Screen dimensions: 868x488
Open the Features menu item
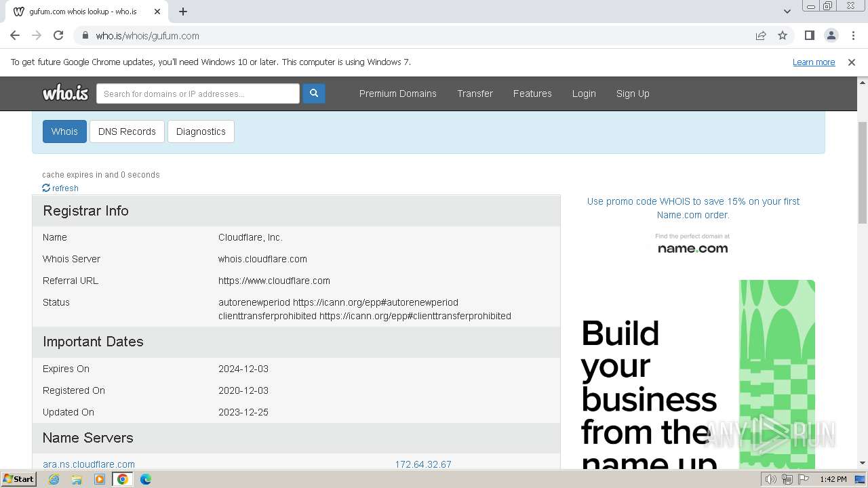[x=532, y=94]
